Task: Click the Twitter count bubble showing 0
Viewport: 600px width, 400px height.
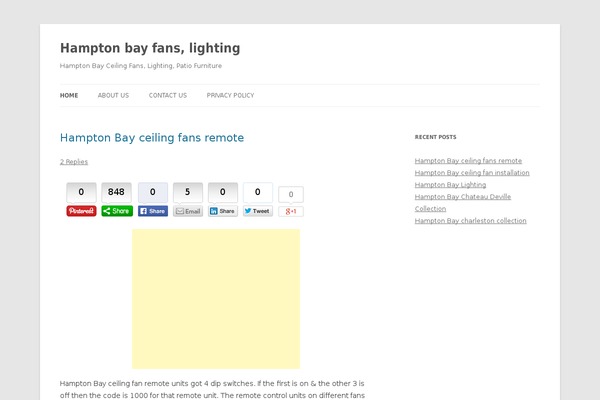Action: pos(258,192)
